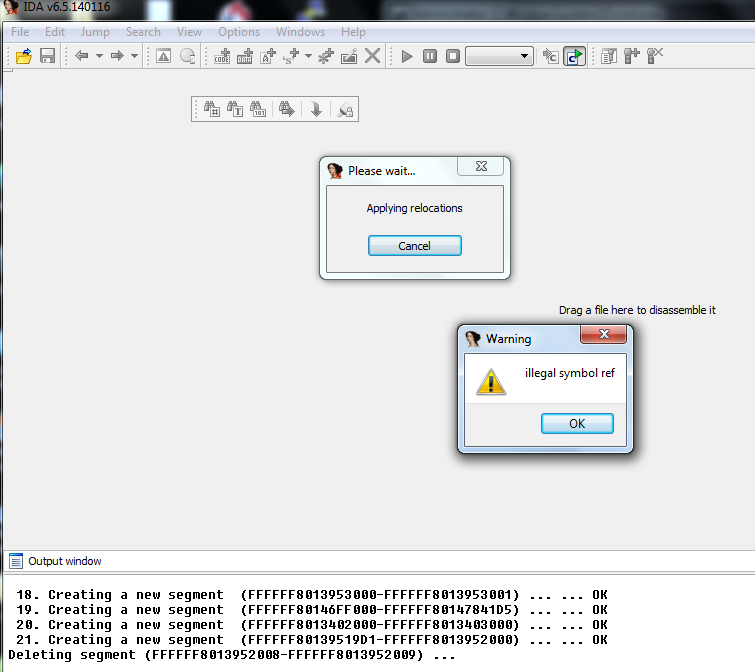
Task: Click output line 19 Creating a new segment
Action: (x=312, y=610)
